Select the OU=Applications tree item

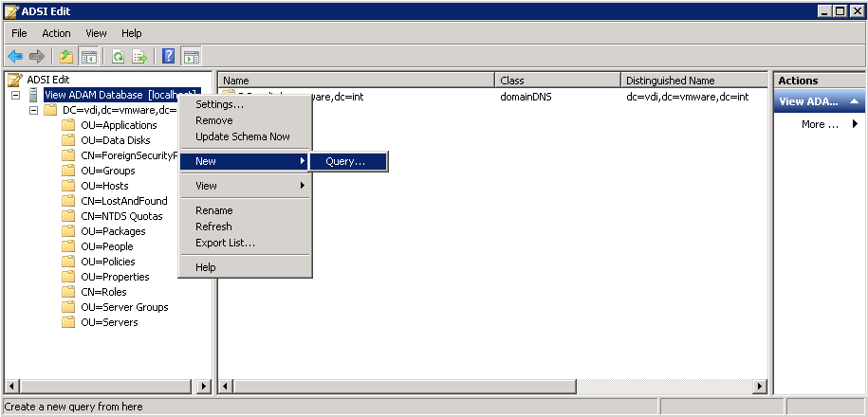tap(119, 125)
